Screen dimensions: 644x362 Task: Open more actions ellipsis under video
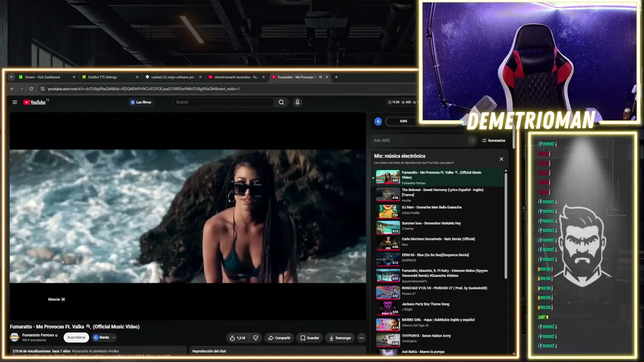click(361, 338)
